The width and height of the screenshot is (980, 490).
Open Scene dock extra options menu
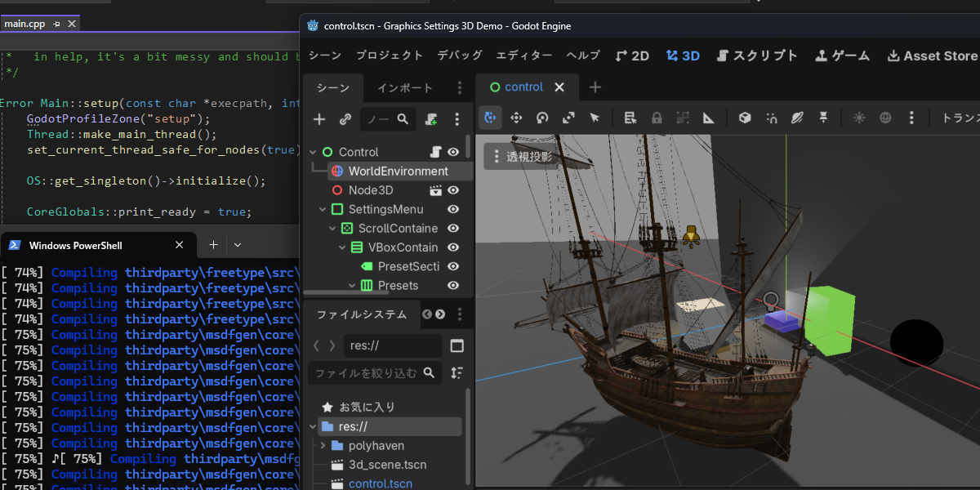click(x=457, y=119)
